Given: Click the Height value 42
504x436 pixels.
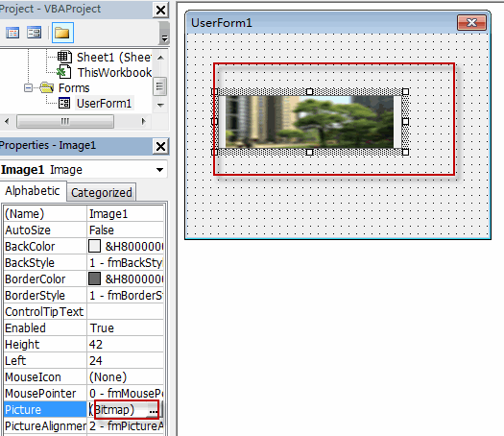Looking at the screenshot, I should [x=126, y=345].
